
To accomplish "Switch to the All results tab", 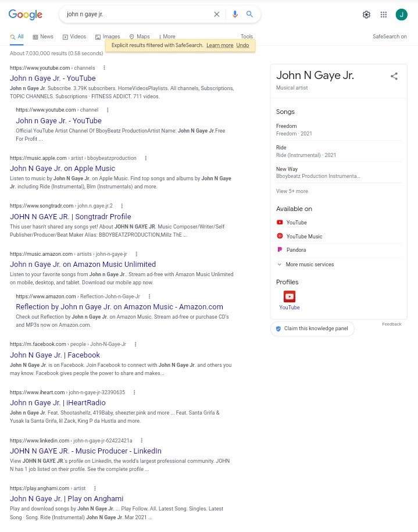I will [x=17, y=37].
